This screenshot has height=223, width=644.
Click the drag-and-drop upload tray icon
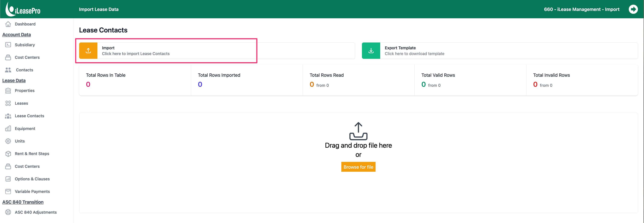click(358, 131)
